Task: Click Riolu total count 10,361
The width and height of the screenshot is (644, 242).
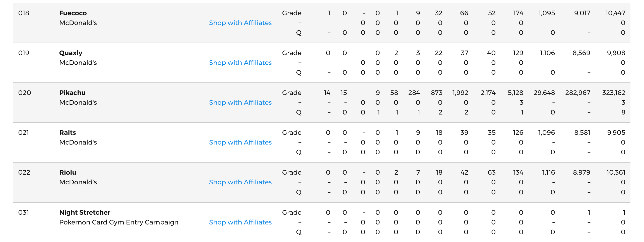Action: [616, 172]
